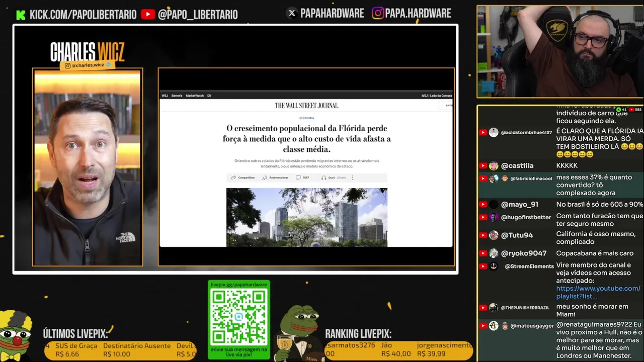Click the RANKING LIVEPIX heading
Image resolution: width=644 pixels, height=362 pixels.
358,333
